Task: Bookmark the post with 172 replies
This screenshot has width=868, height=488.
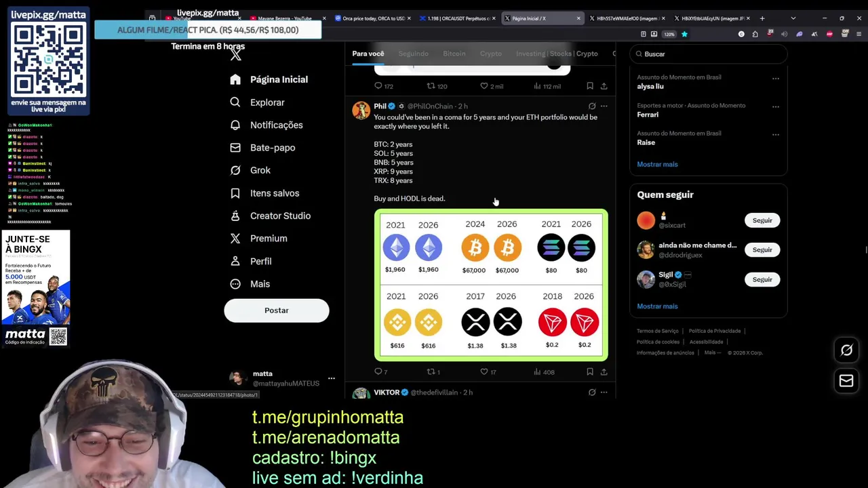Action: (x=590, y=86)
